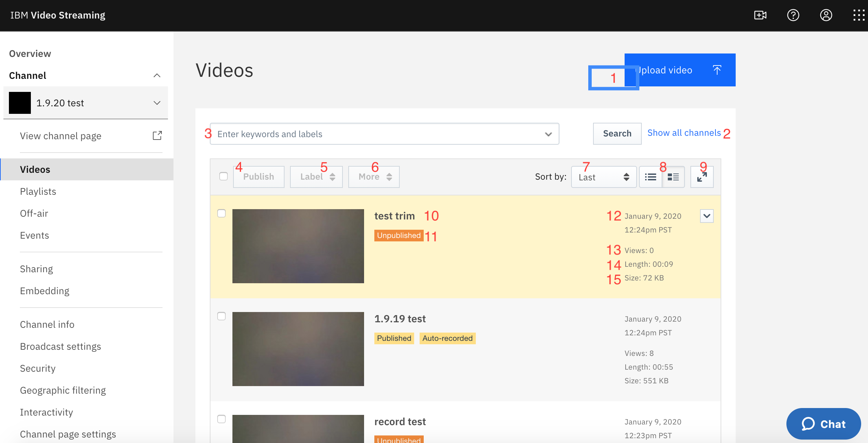868x443 pixels.
Task: Click 'Length: 00:09' text
Action: coord(649,264)
